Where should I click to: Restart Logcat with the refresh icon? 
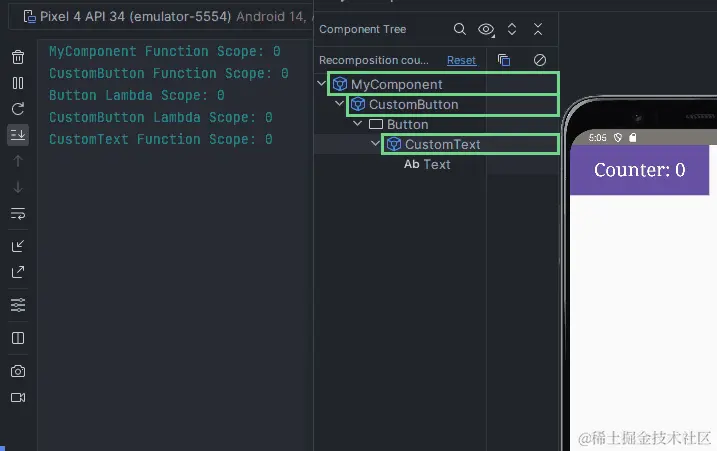[x=18, y=109]
